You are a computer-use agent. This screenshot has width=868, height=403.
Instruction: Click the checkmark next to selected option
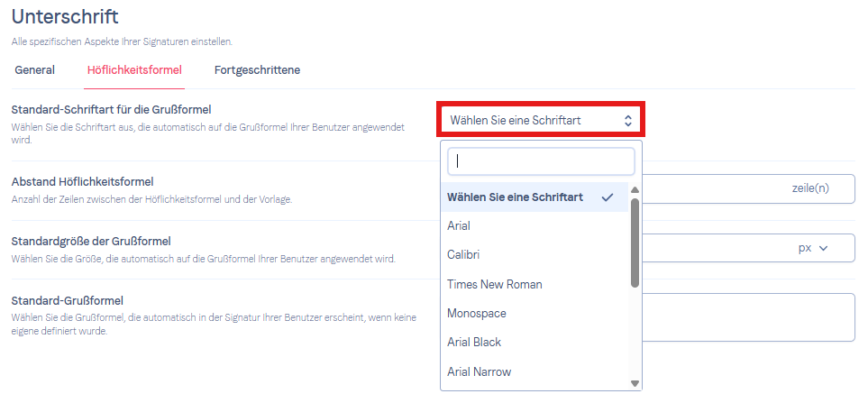click(608, 197)
